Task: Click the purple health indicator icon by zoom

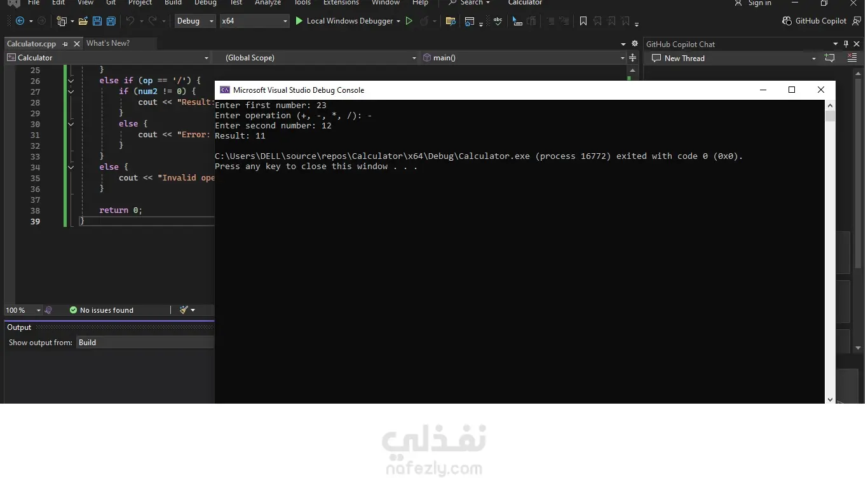Action: [x=48, y=310]
